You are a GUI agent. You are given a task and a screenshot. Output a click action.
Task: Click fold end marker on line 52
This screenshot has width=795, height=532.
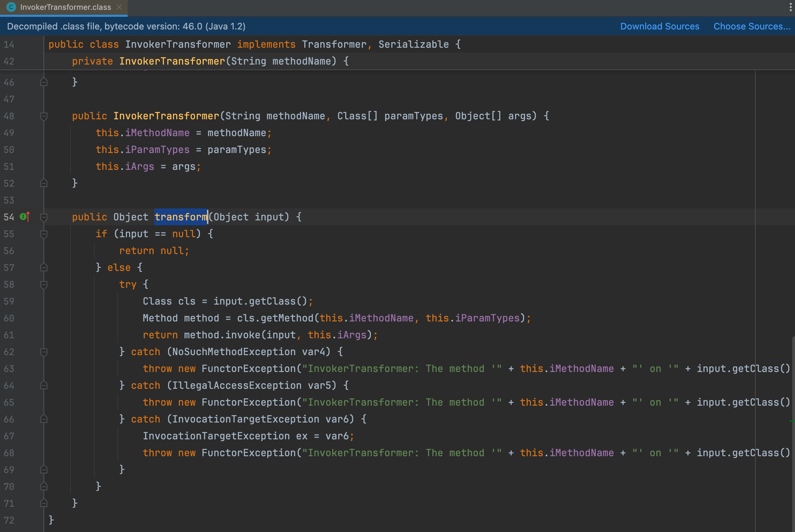coord(44,183)
